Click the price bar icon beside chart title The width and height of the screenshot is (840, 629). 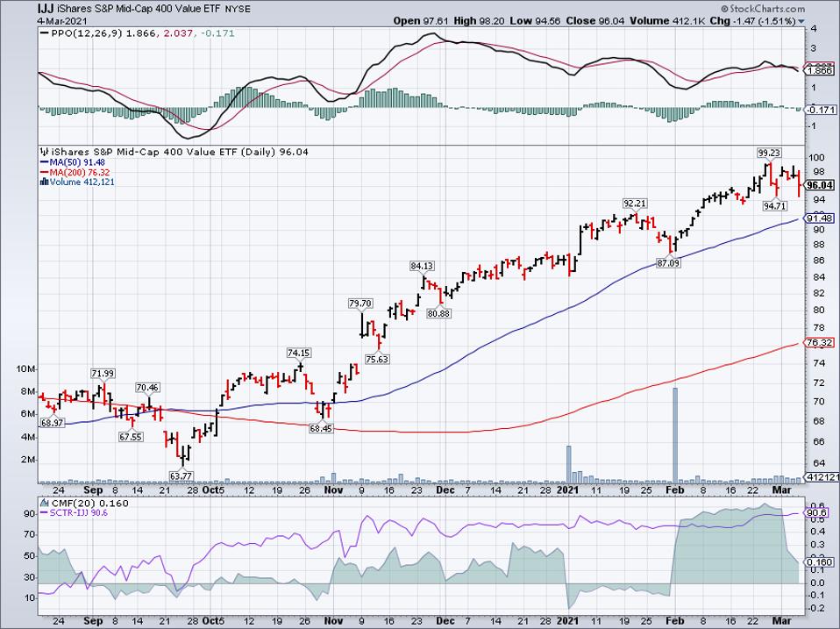43,152
